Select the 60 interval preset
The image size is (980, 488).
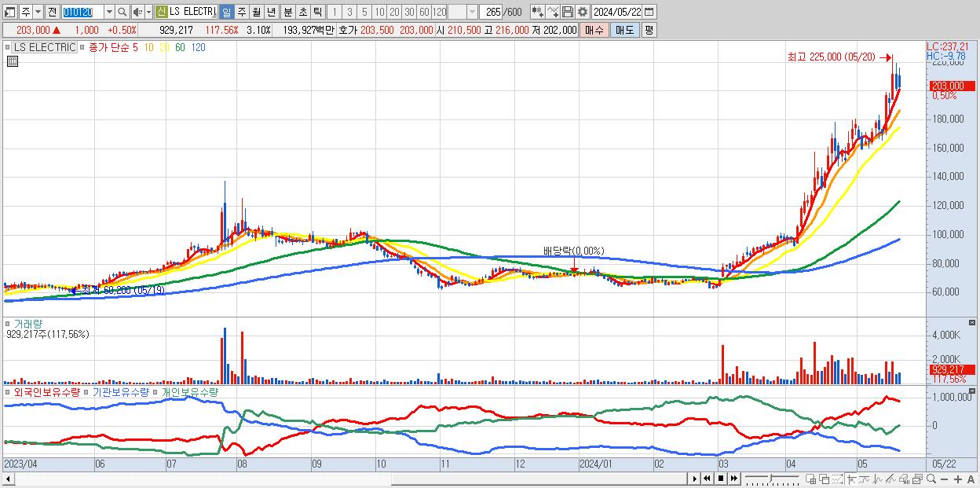(x=424, y=12)
